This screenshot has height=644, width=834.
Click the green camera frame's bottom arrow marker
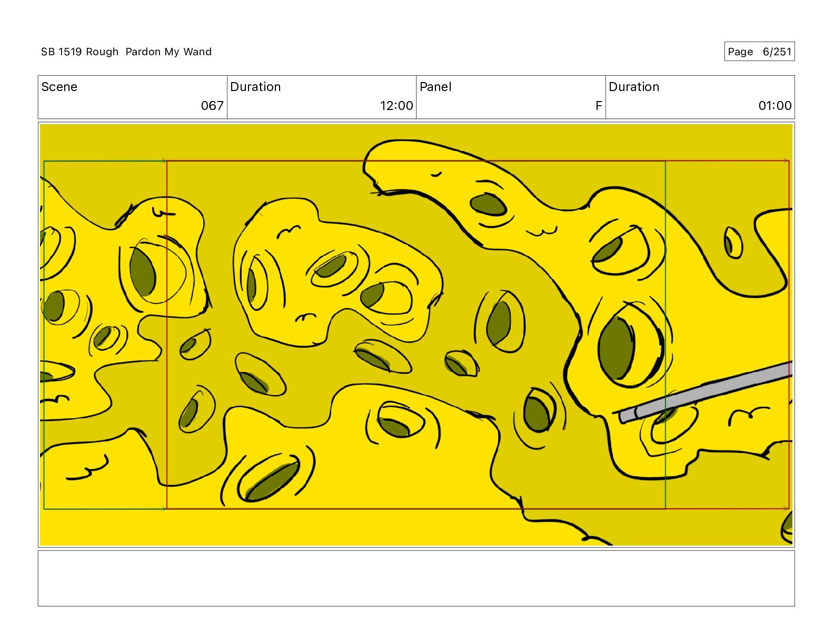(x=164, y=508)
